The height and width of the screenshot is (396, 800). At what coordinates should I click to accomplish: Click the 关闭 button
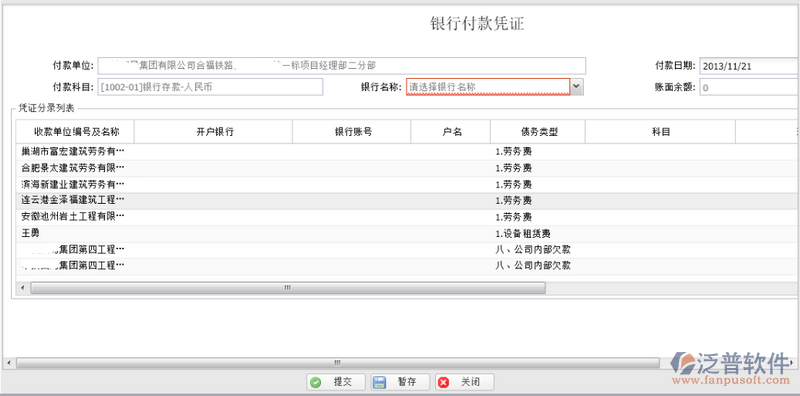pyautogui.click(x=464, y=382)
